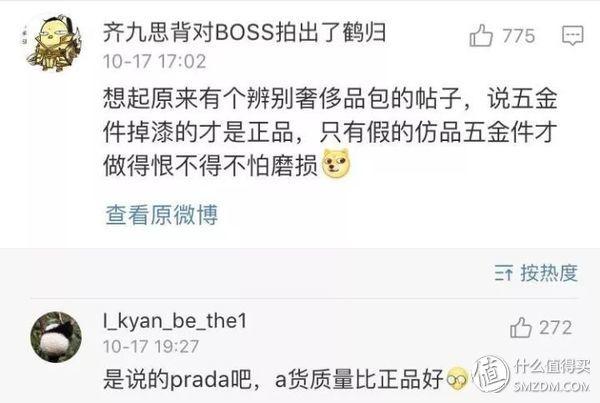This screenshot has height=403, width=600.
Task: Click the sort arrow icon beside 按热度
Action: pos(503,273)
